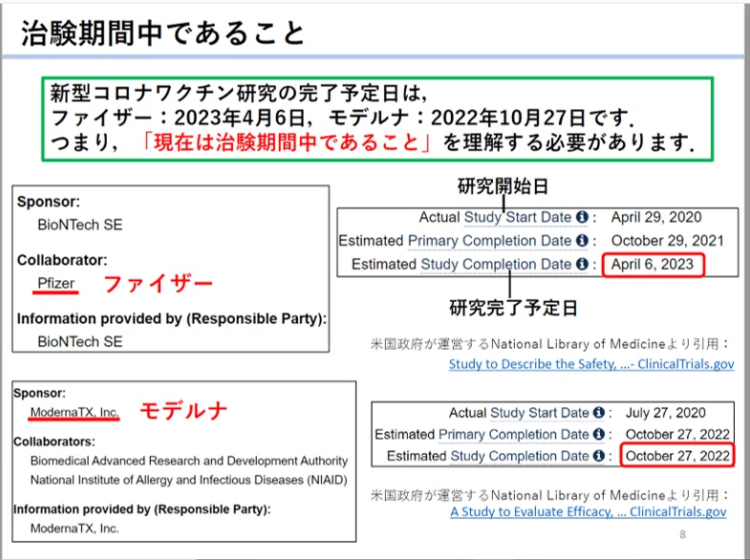
Task: Click the 'Collaborators:' heading in the Moderna box
Action: click(54, 442)
